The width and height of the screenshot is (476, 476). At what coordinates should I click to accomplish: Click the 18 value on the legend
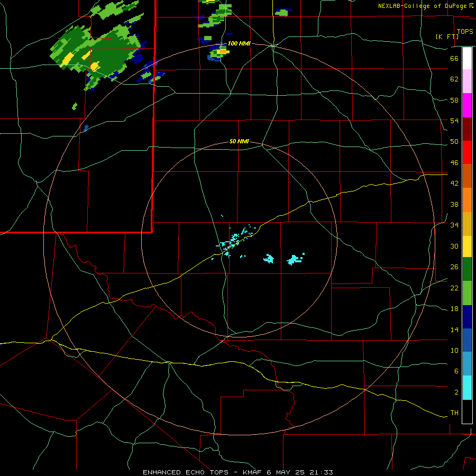point(454,309)
